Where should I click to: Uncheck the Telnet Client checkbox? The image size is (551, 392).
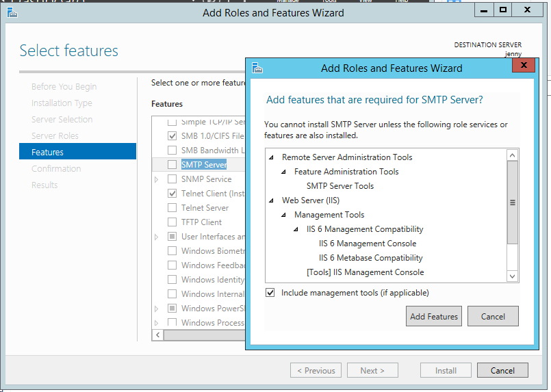[x=172, y=193]
